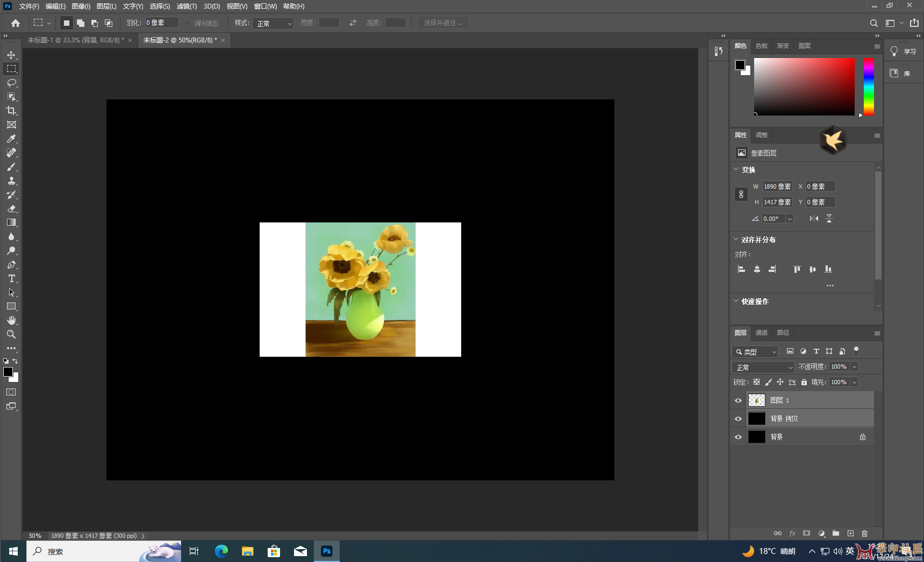Open the 图像(I) menu

point(81,6)
